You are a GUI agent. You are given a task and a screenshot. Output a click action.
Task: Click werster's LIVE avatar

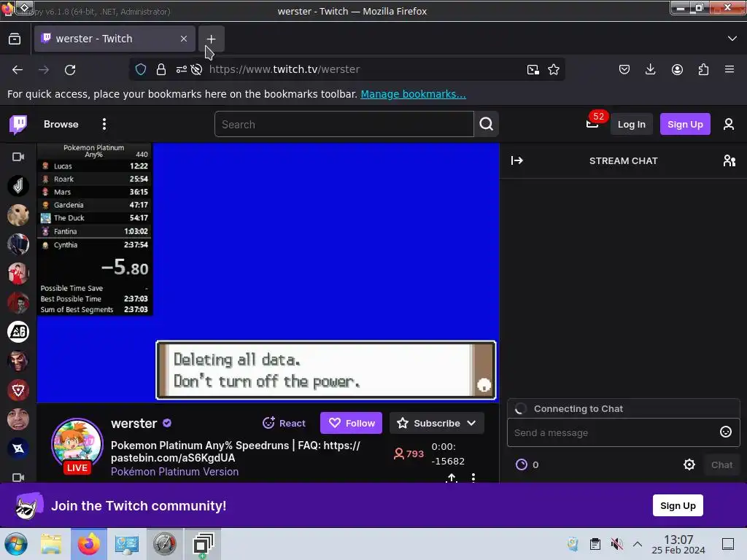click(x=77, y=445)
